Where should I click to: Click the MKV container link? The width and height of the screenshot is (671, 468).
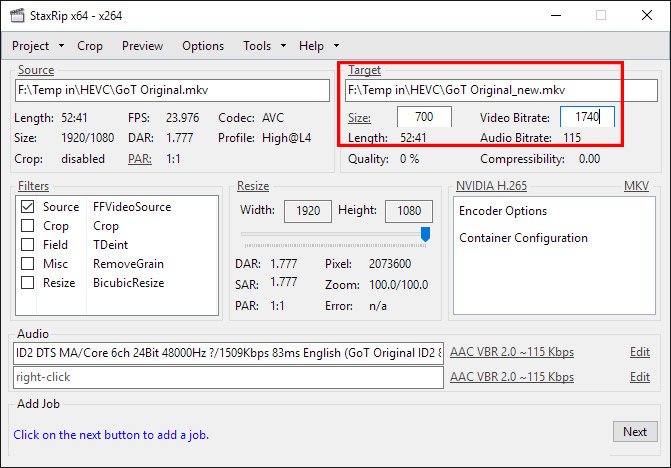click(x=636, y=186)
